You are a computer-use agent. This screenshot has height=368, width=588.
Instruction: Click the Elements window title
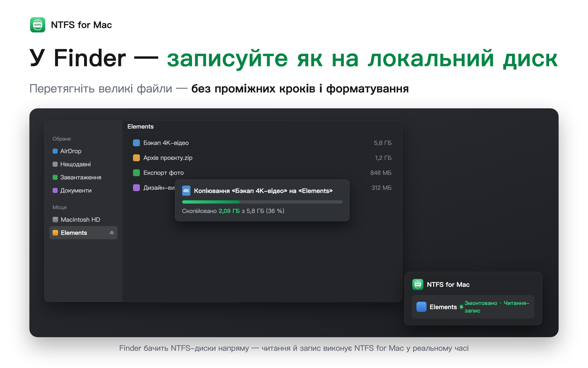[x=140, y=126]
